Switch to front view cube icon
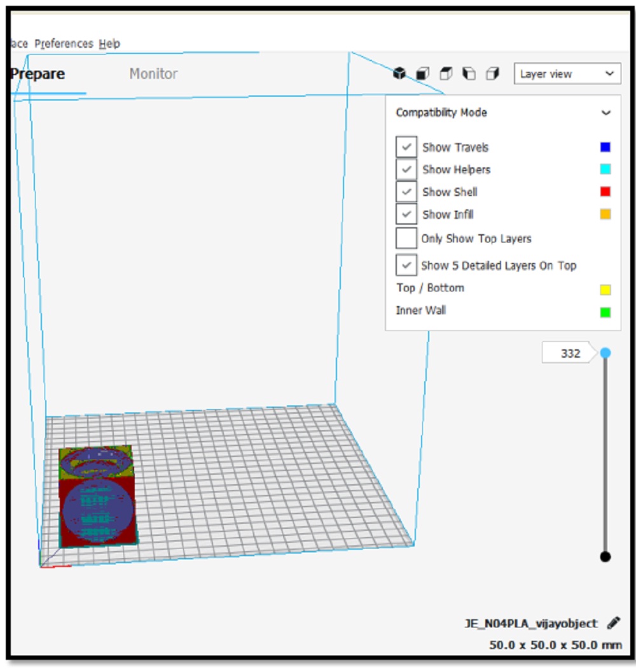Viewport: 636px width, 672px height. (x=422, y=73)
